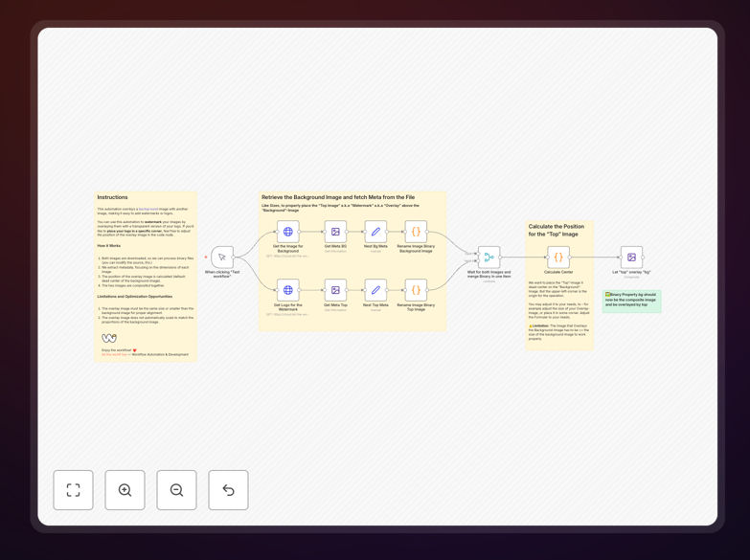The height and width of the screenshot is (560, 750).
Task: Click the 'Limitations and Optimization Opportunities' heading
Action: click(135, 297)
